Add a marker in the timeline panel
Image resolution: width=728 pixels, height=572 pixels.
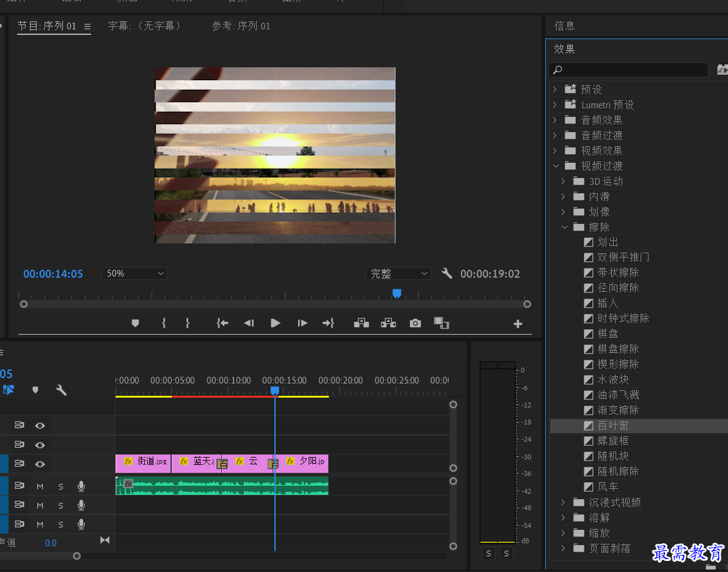point(35,390)
